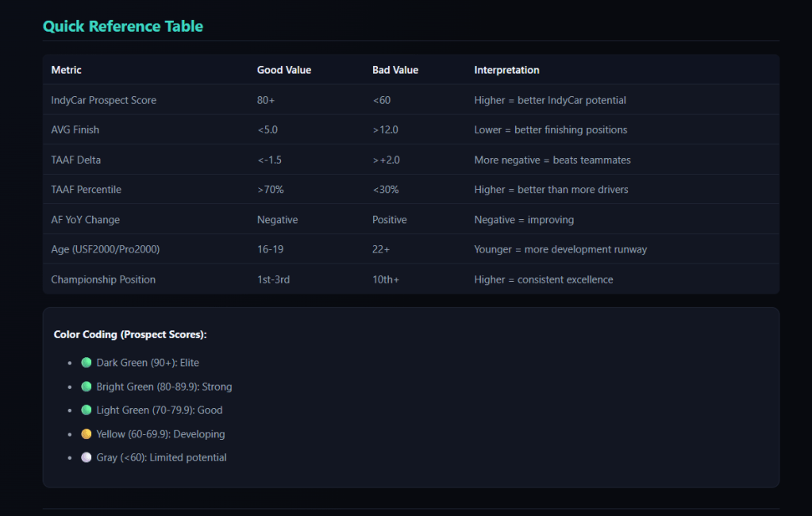The height and width of the screenshot is (516, 812).
Task: Click the Gray Limited potential circle icon
Action: 87,458
